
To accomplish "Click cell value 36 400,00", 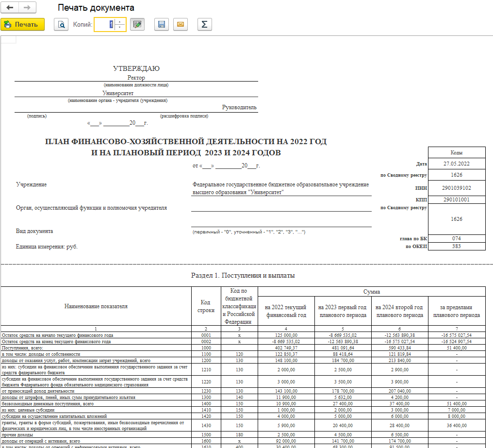I will click(457, 425).
